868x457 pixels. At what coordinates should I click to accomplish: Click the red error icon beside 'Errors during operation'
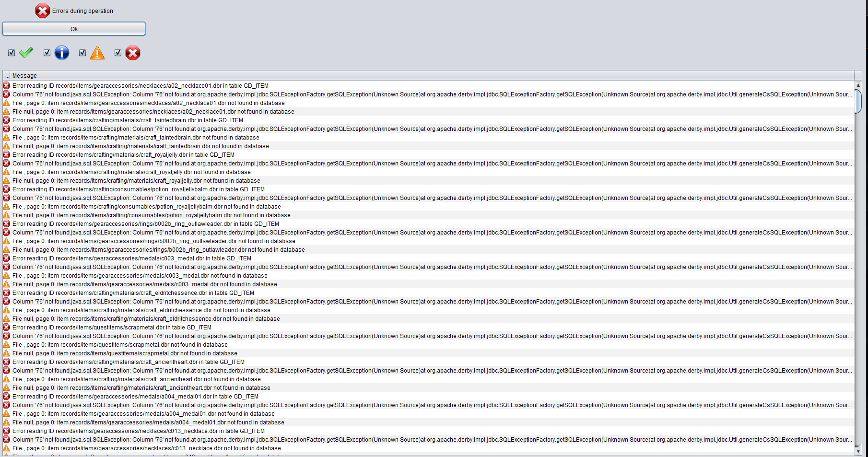[42, 11]
